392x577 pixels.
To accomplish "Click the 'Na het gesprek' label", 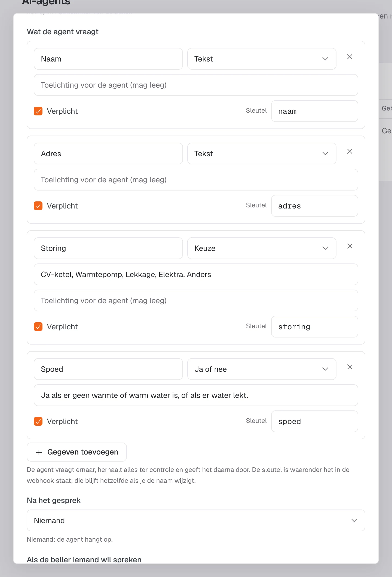I will coord(54,501).
